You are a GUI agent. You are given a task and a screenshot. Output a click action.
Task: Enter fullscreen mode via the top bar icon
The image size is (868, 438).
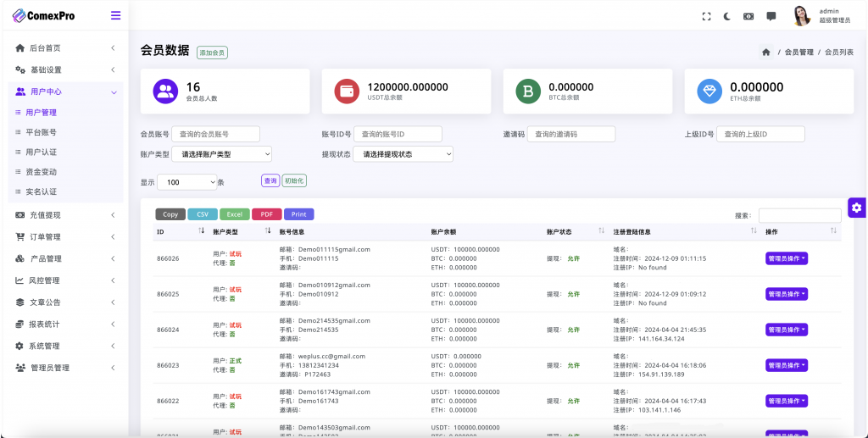[707, 16]
